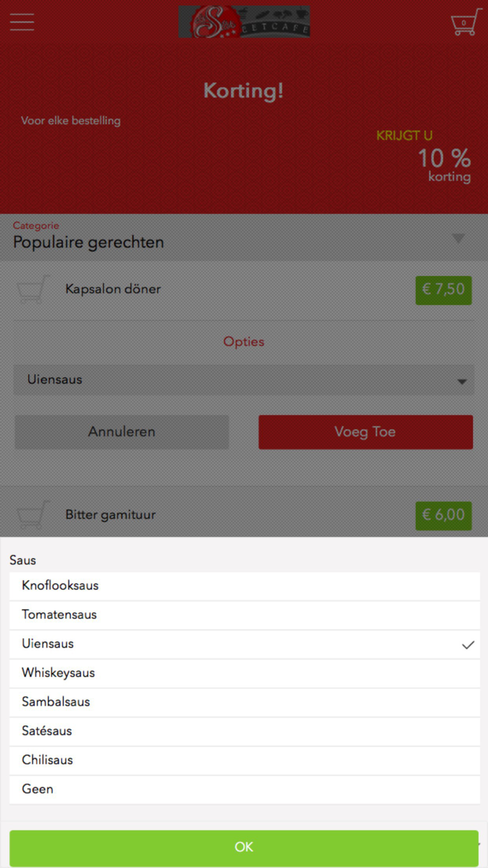Viewport: 488px width, 868px height.
Task: Select Geen for no sauce
Action: coord(244,789)
